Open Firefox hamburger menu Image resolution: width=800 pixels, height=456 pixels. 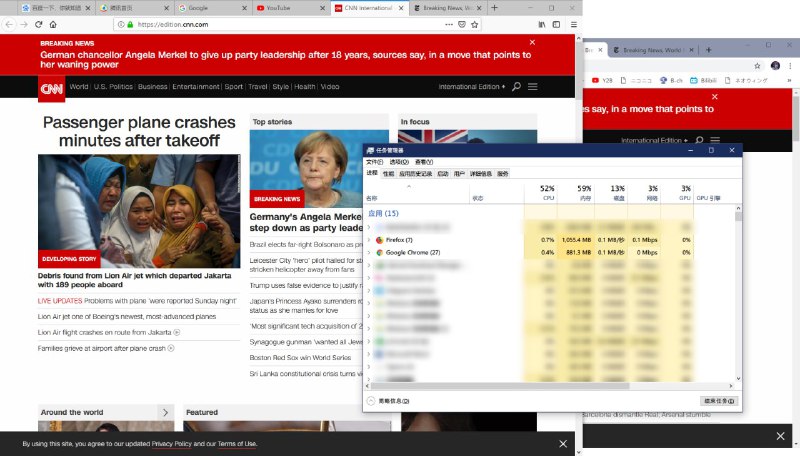click(573, 24)
